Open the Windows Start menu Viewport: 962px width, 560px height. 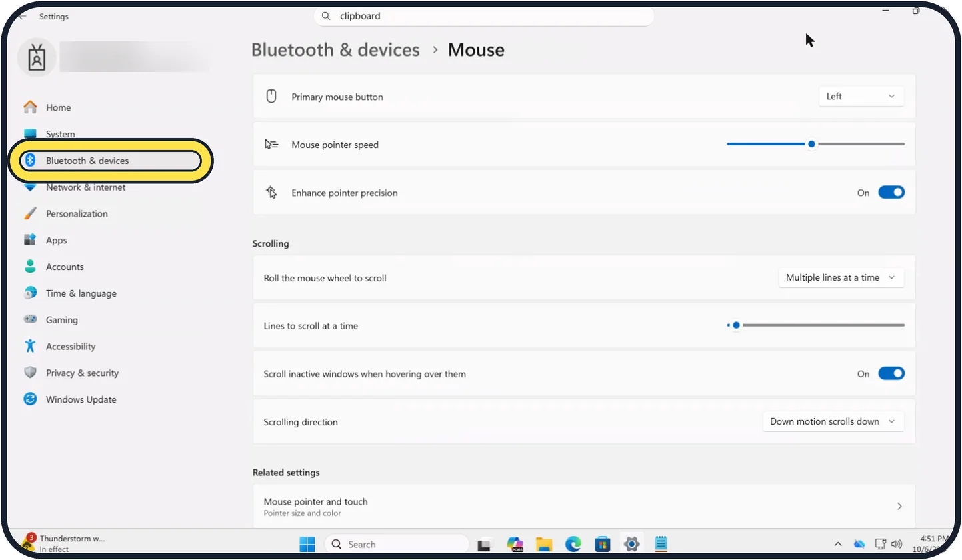tap(307, 544)
